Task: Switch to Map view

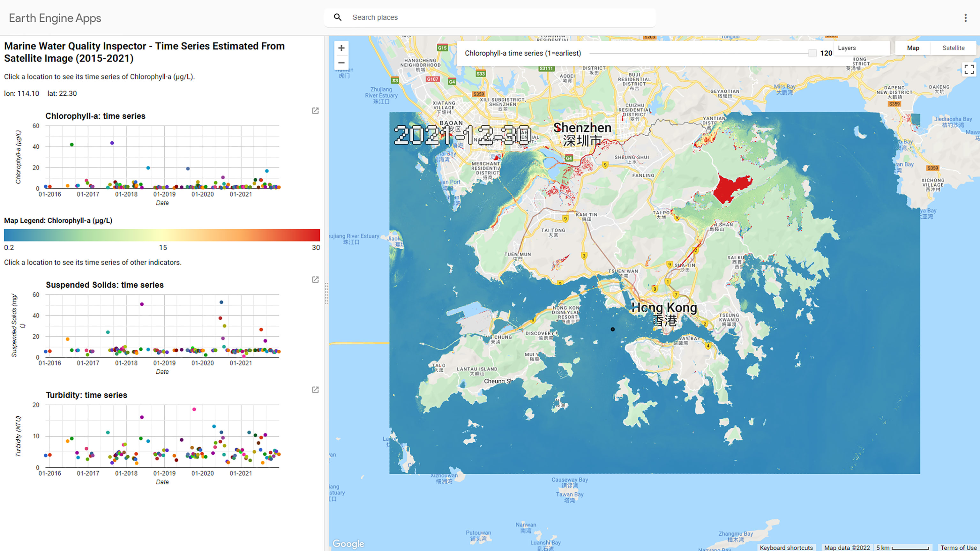Action: tap(913, 48)
